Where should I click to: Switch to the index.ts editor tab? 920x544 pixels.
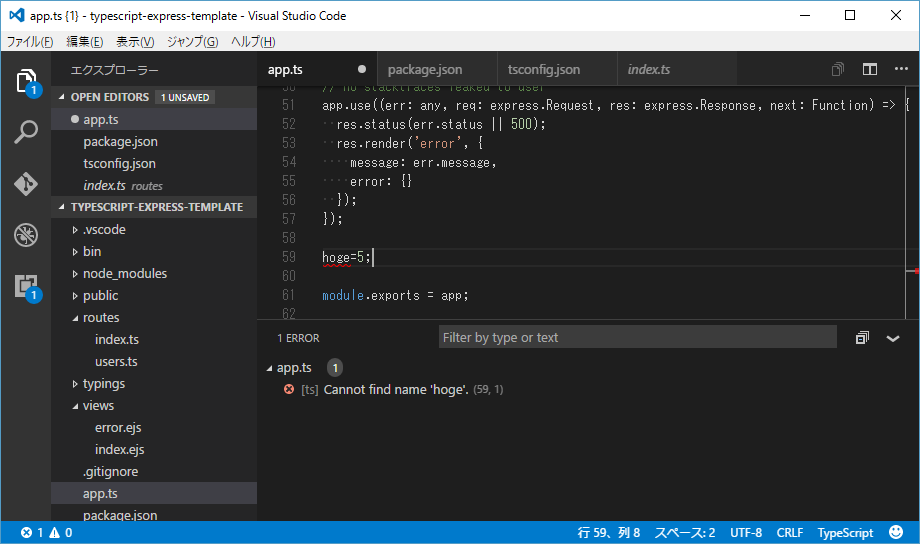(x=677, y=69)
